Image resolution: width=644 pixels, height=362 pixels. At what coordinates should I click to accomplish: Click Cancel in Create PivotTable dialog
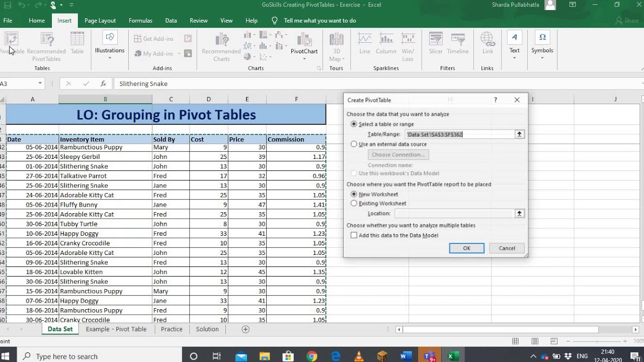coord(507,248)
